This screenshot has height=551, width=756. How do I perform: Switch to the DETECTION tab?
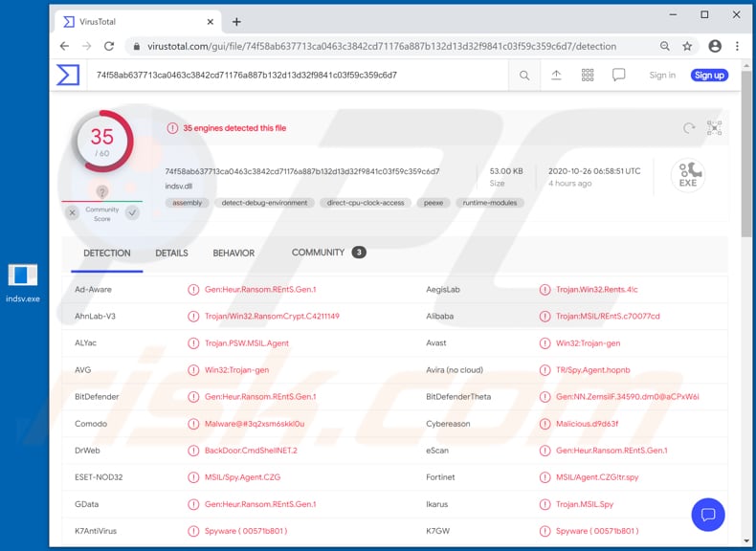[x=107, y=253]
